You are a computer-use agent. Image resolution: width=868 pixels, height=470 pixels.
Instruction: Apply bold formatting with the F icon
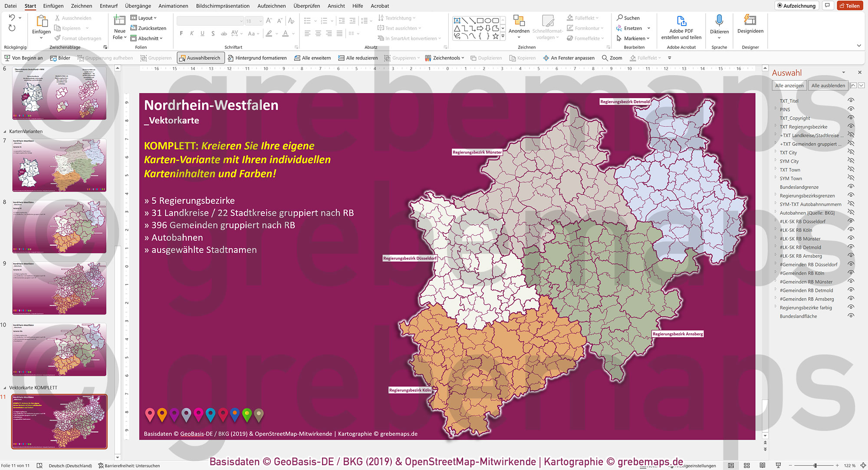(x=181, y=33)
